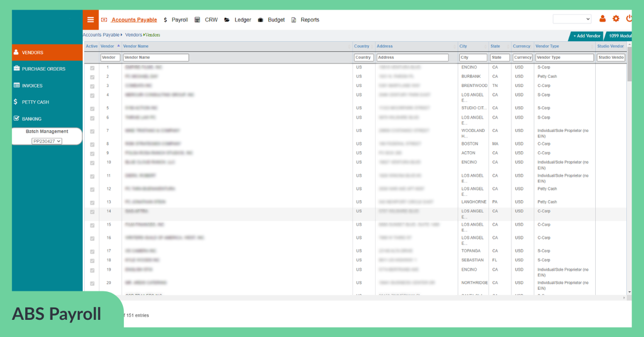Click the city cell TOPANGA
644x337 pixels.
coord(471,251)
